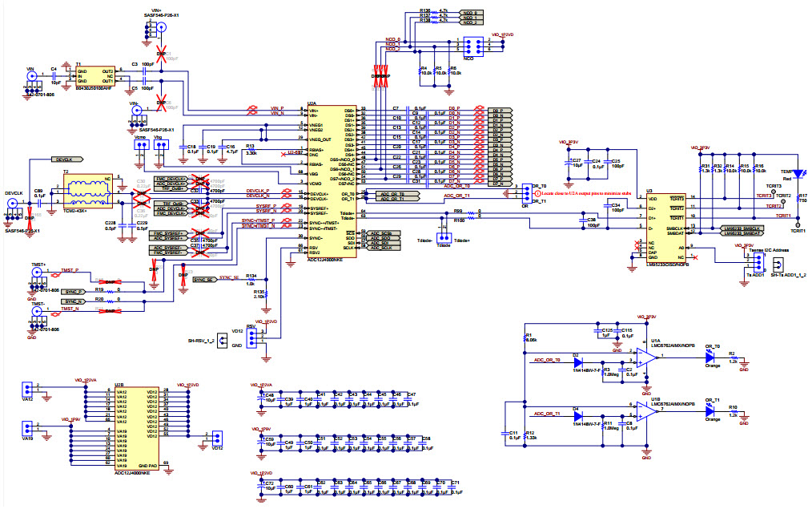This screenshot has height=509, width=812.
Task: Click the DNP marker on capacitor C1
Action: click(160, 54)
